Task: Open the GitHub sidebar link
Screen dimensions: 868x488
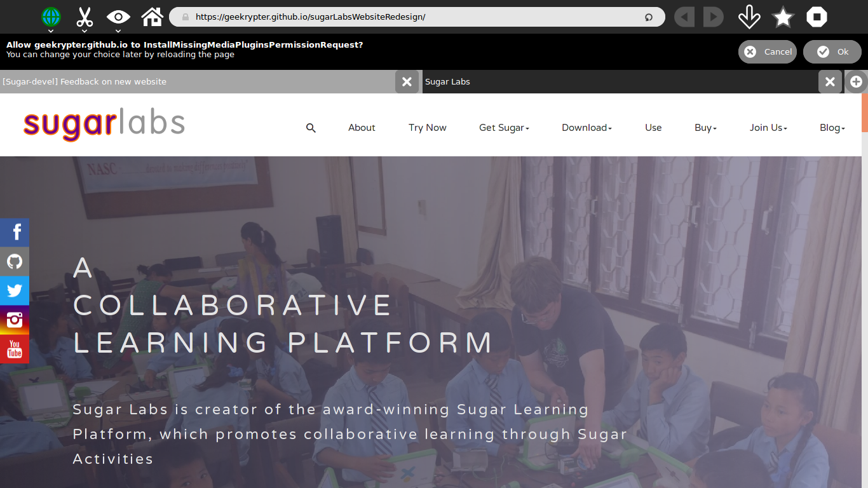Action: click(x=15, y=261)
